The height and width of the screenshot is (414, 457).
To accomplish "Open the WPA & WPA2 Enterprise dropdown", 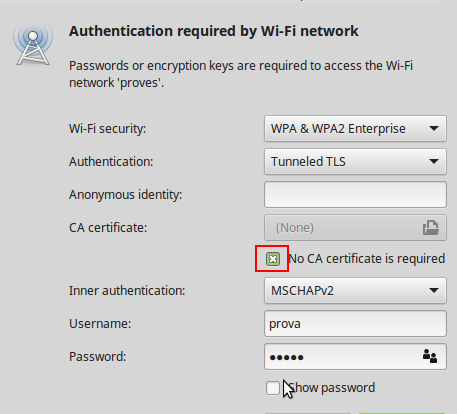I will [x=355, y=128].
